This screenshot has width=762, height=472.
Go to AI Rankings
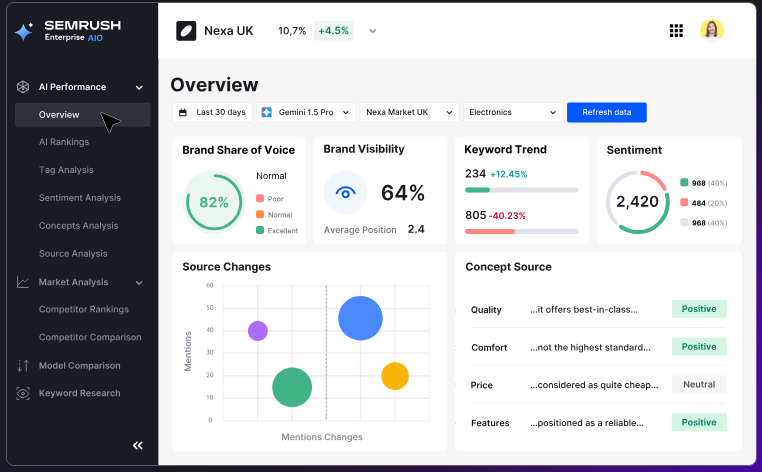tap(64, 142)
